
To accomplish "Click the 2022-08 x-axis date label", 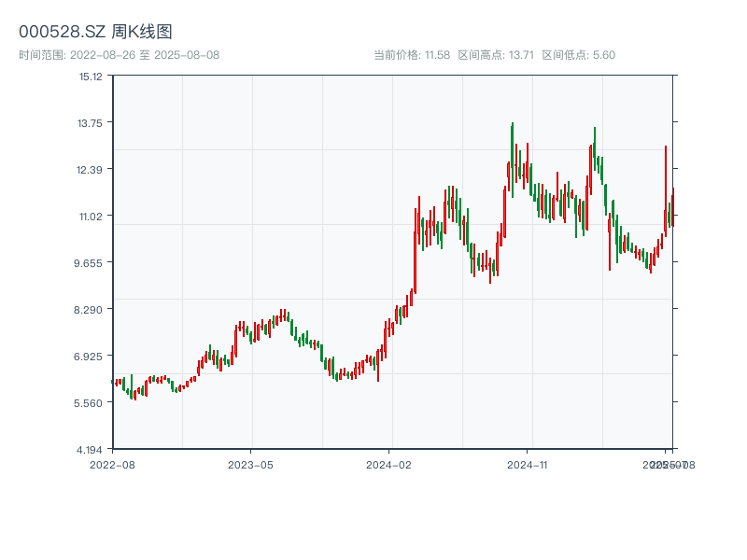I will click(112, 464).
